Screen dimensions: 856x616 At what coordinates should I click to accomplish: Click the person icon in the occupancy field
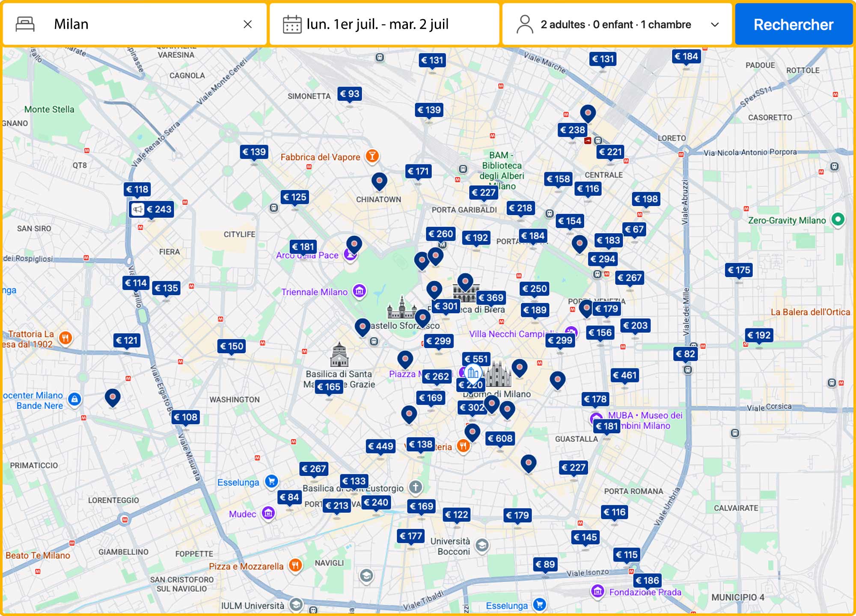pos(524,24)
